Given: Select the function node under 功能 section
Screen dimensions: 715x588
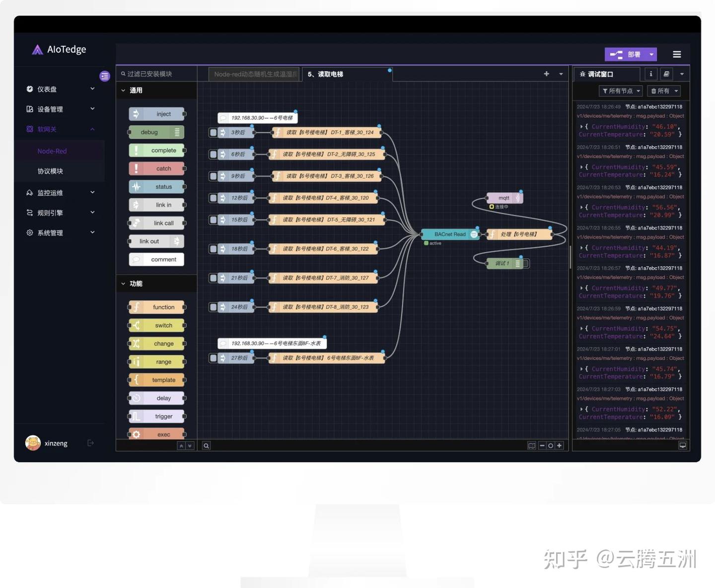Looking at the screenshot, I should tap(157, 307).
